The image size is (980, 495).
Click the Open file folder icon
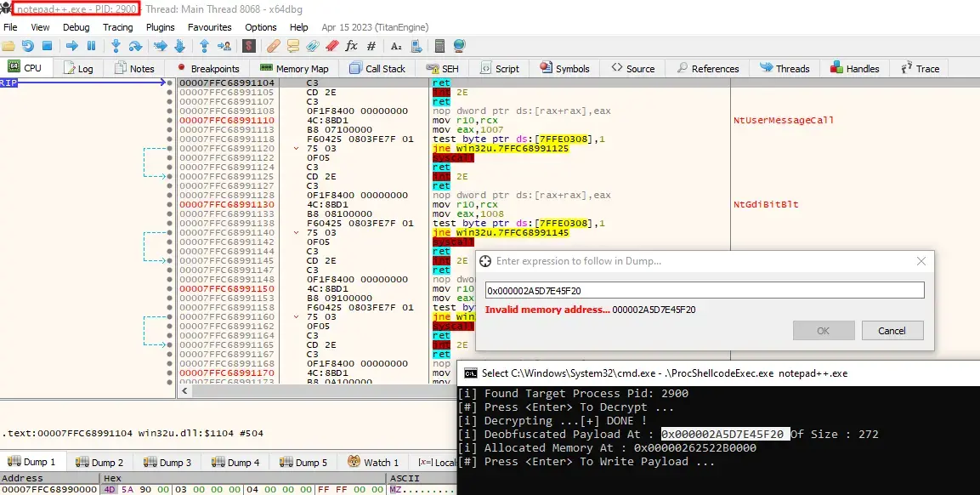9,46
